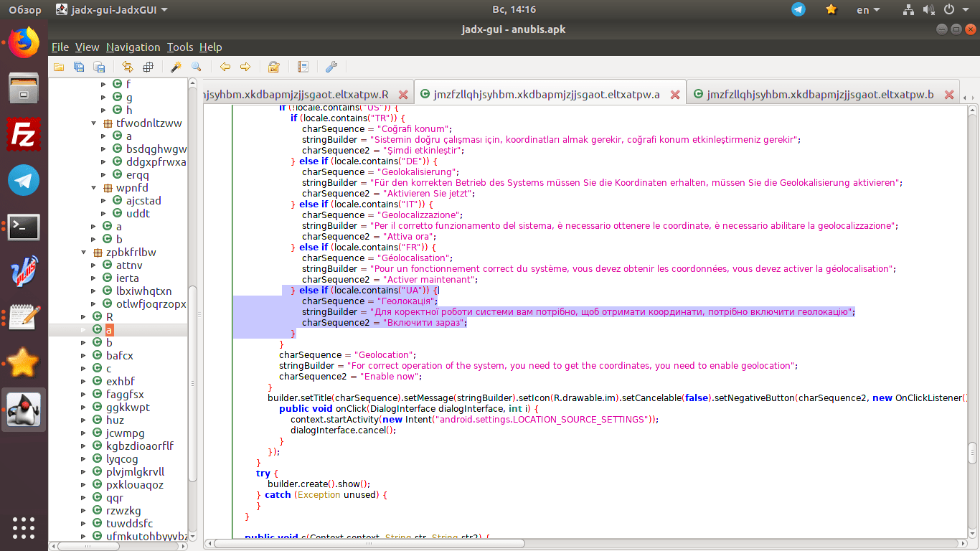This screenshot has width=980, height=551.
Task: Navigate forward with right arrow icon
Action: tap(245, 67)
